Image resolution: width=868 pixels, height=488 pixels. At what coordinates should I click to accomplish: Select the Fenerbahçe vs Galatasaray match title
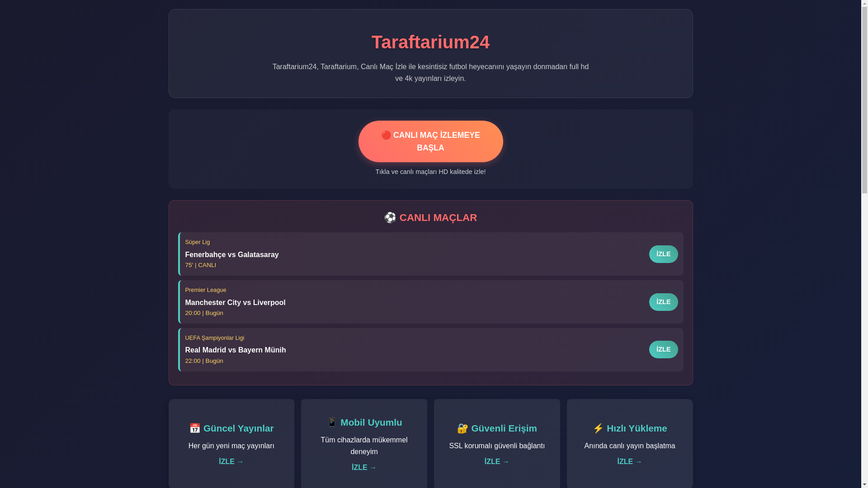click(231, 254)
